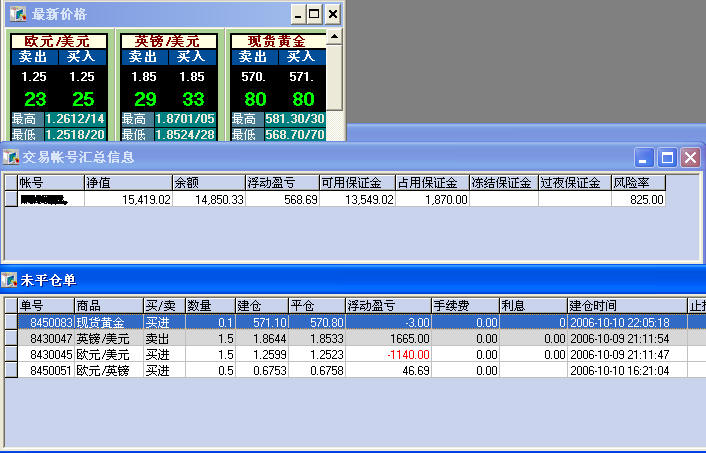Click the 建仓时间 column header
This screenshot has width=706, height=453.
pos(627,306)
